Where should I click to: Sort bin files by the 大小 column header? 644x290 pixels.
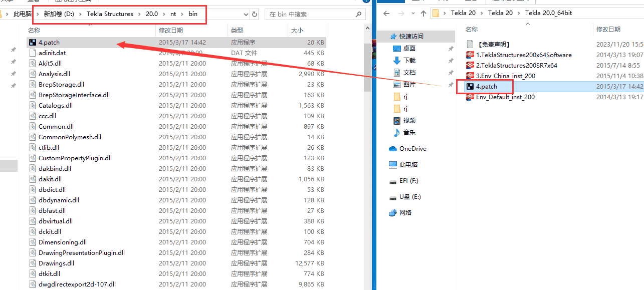coord(297,31)
